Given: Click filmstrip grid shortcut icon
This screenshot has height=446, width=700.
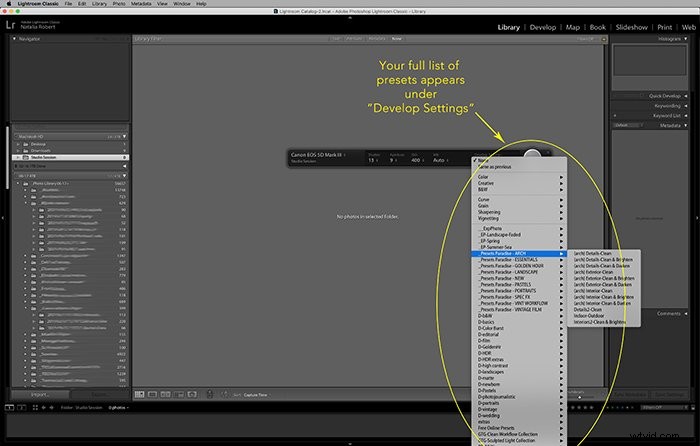Looking at the screenshot, I should click(35, 407).
